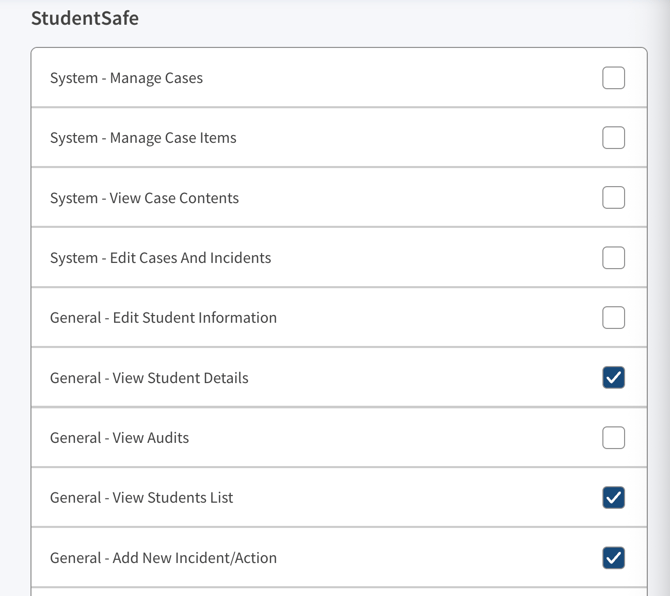
Task: Disable the View Students List checkbox
Action: click(614, 498)
